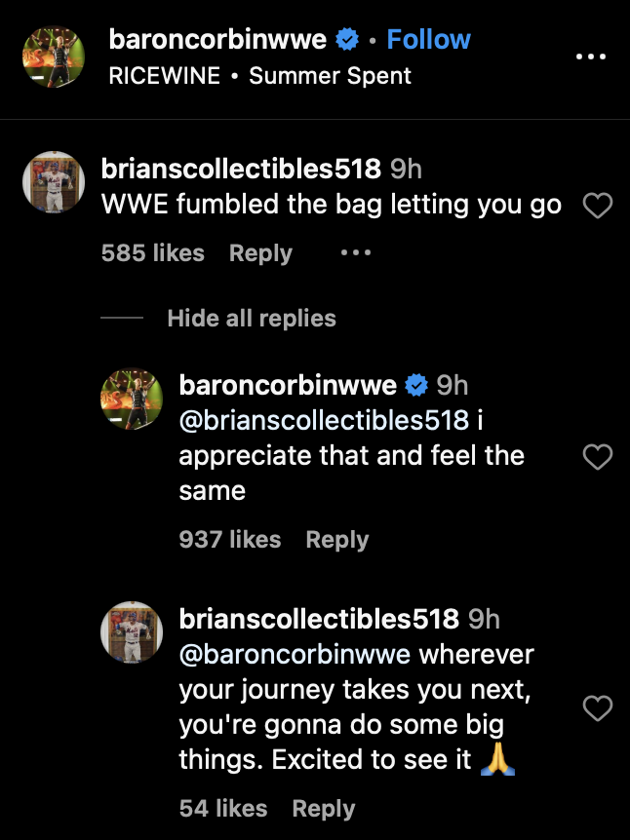The width and height of the screenshot is (630, 840).
Task: Click the @brianscollectibles518 mention in the reply
Action: click(324, 420)
